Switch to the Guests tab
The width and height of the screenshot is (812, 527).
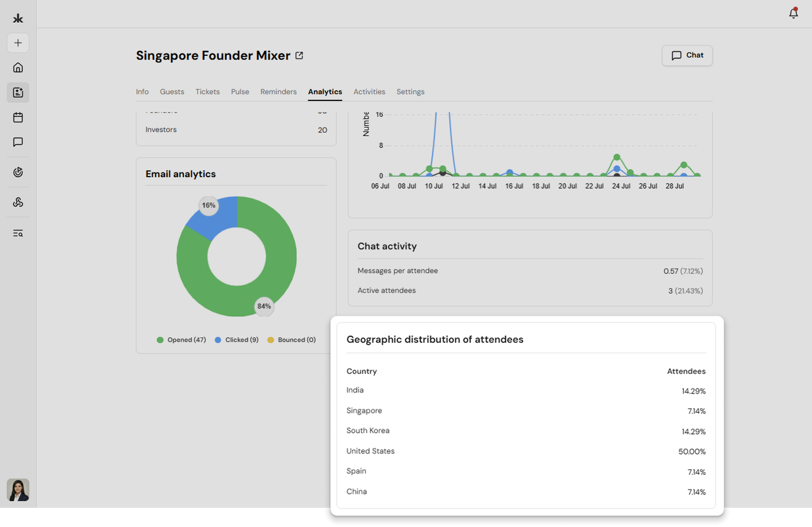point(172,92)
